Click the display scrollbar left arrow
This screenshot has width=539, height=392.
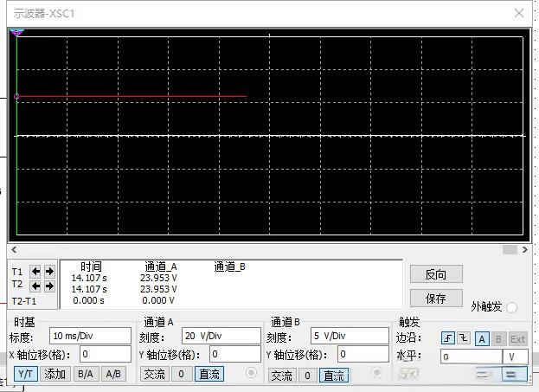coord(14,249)
